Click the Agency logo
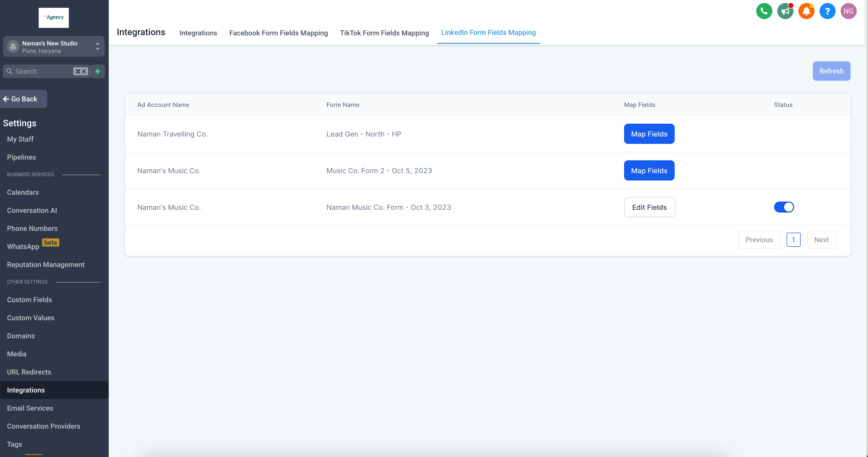868x457 pixels. coord(53,18)
